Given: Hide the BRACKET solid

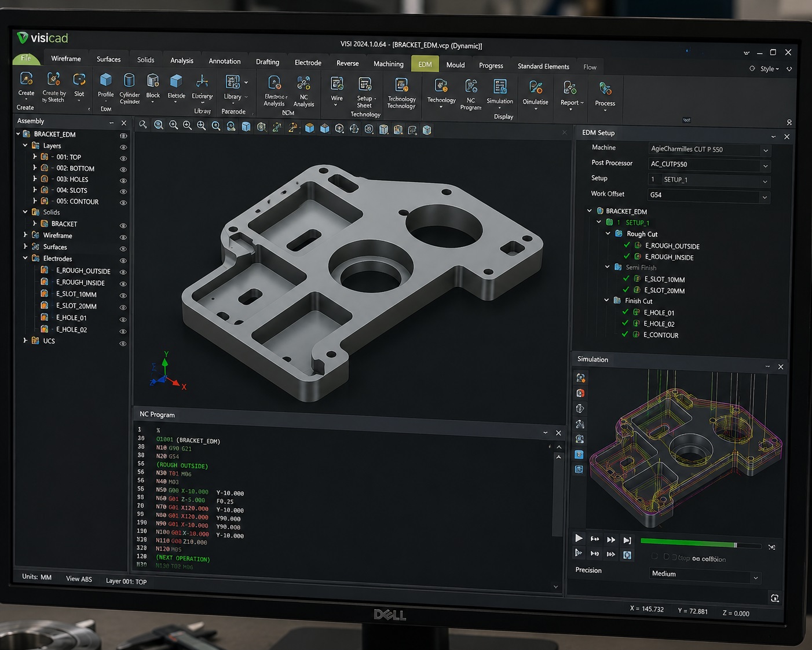Looking at the screenshot, I should pyautogui.click(x=123, y=225).
